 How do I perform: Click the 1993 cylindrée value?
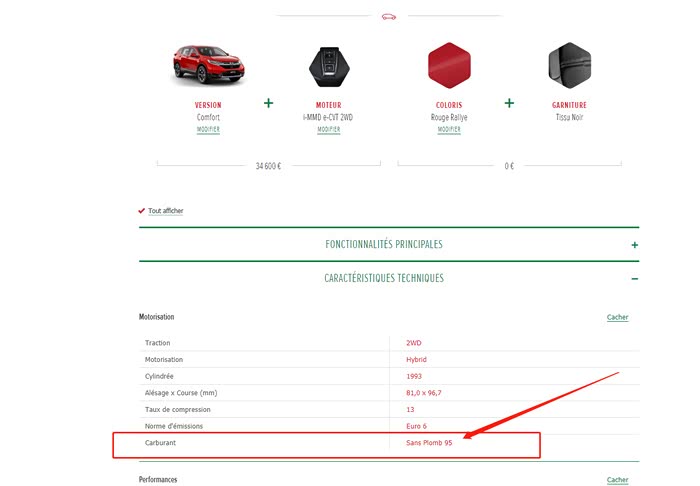(x=414, y=376)
